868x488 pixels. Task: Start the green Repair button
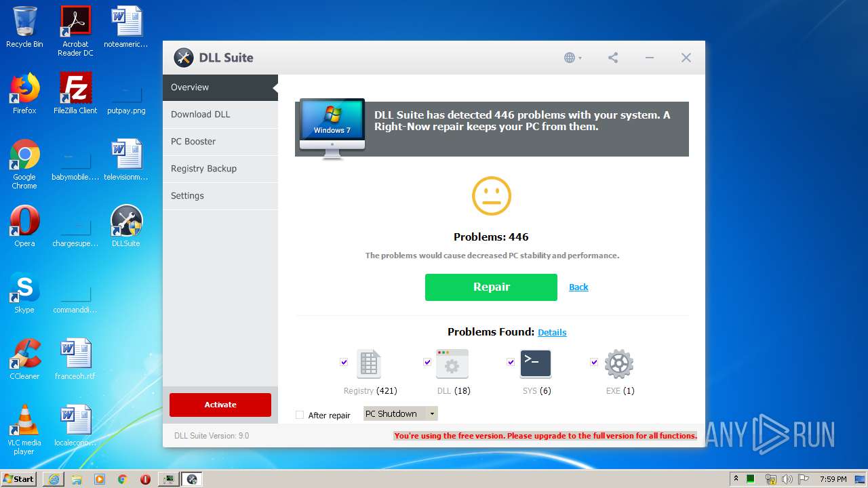tap(491, 287)
